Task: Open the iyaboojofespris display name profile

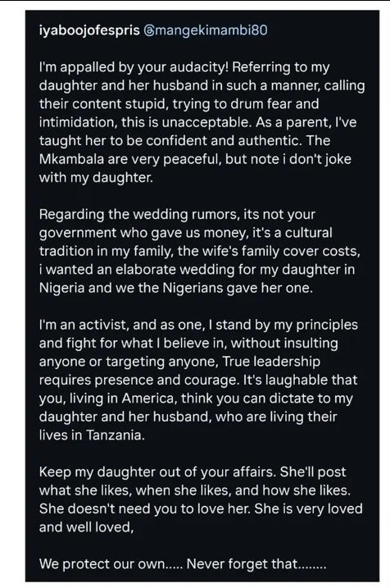Action: click(89, 30)
